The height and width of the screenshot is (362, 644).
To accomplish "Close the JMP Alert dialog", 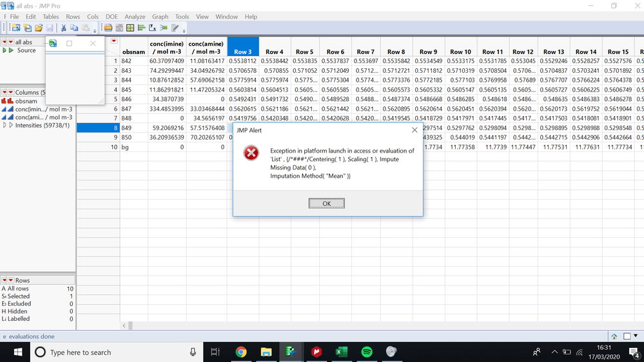I will click(x=415, y=130).
